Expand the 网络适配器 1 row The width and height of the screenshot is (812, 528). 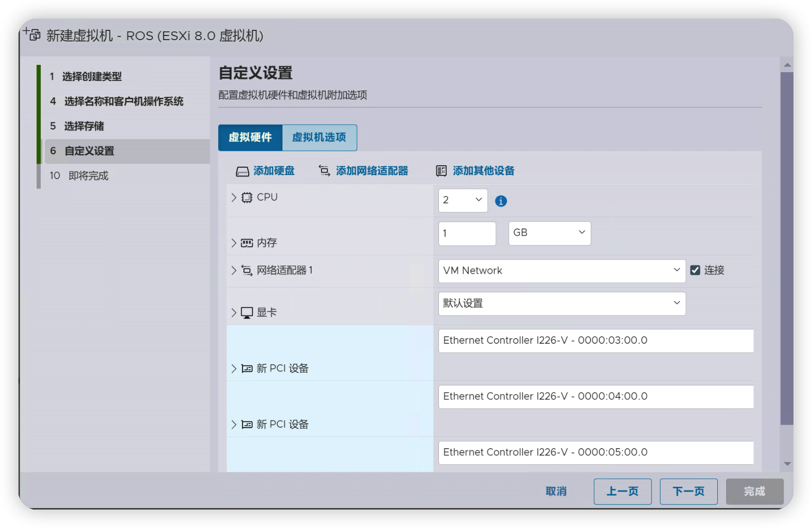click(x=234, y=271)
